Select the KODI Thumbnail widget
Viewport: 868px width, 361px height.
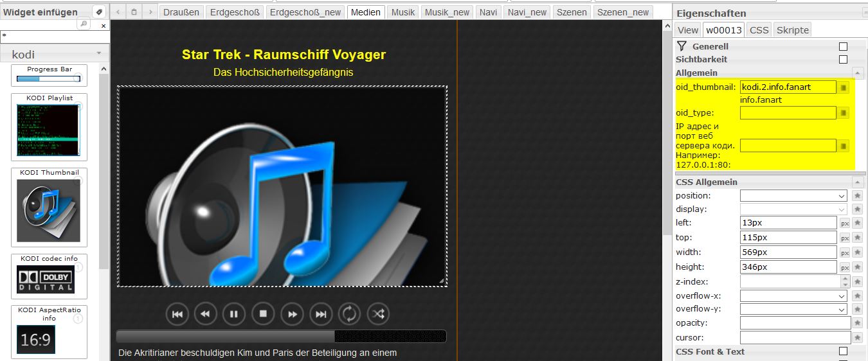(50, 207)
